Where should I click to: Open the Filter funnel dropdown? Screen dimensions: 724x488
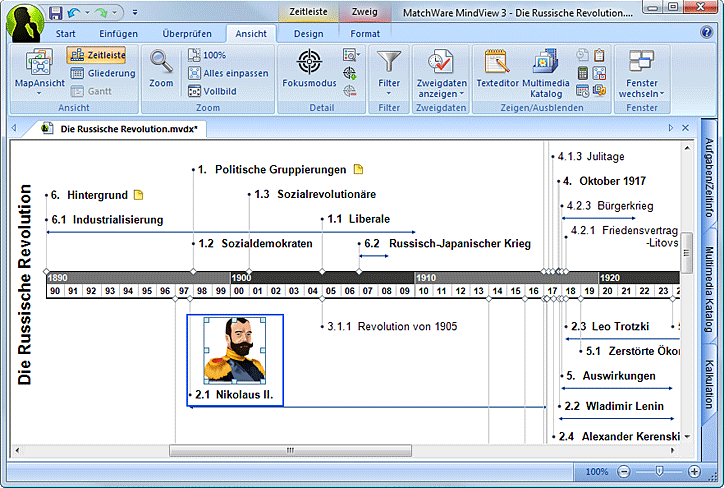[389, 72]
